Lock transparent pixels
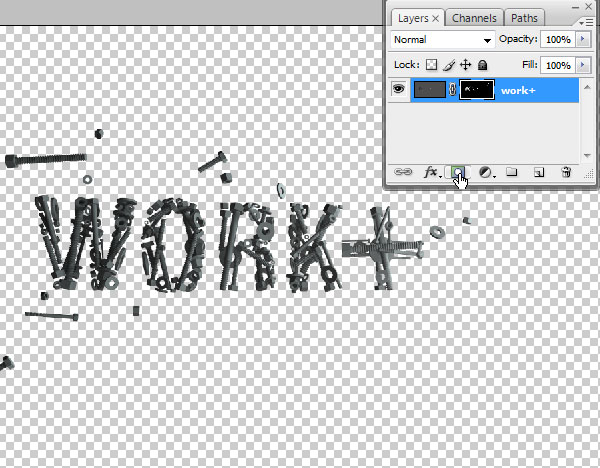600x468 pixels. pos(431,65)
